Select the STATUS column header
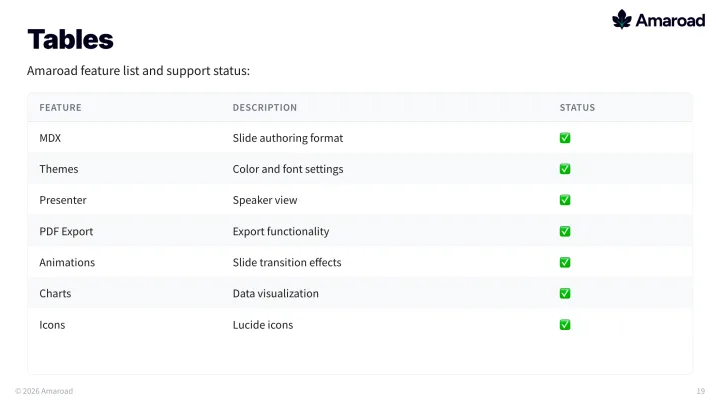 click(577, 107)
